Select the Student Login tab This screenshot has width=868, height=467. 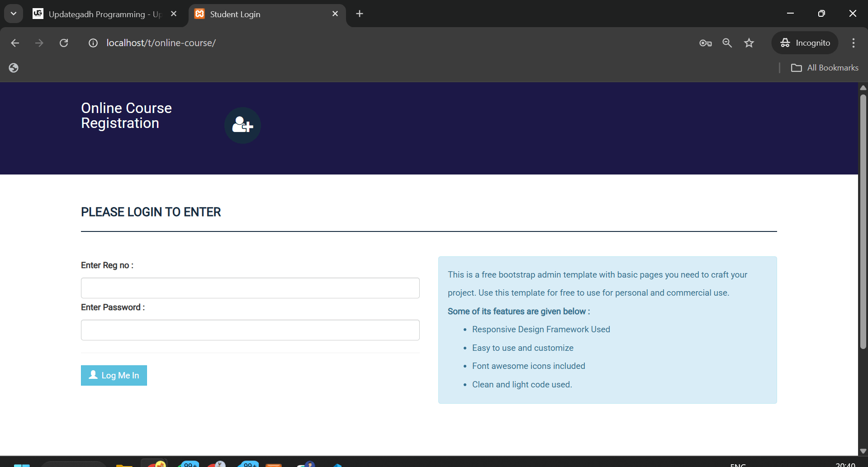point(262,14)
